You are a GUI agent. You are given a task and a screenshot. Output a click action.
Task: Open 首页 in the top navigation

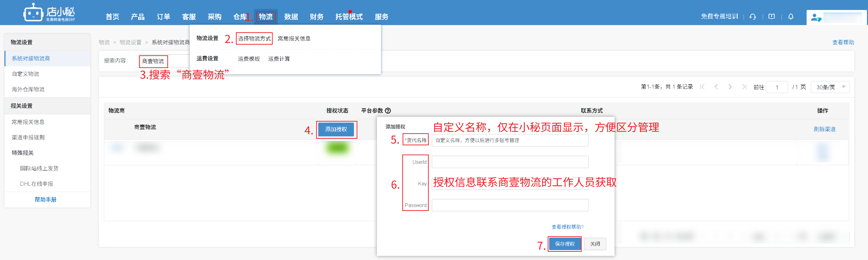coord(112,17)
